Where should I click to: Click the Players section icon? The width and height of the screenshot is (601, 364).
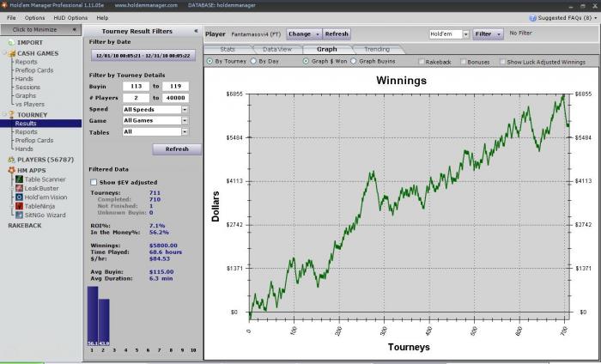[11, 160]
